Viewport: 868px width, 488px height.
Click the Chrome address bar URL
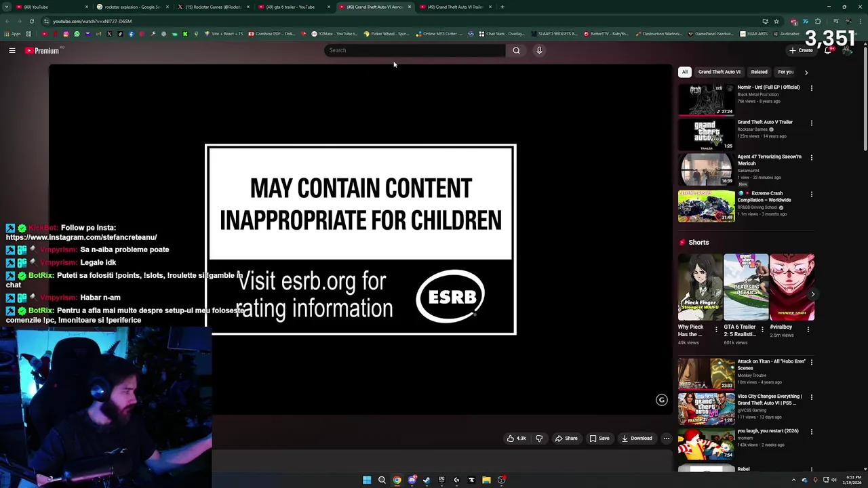point(92,21)
